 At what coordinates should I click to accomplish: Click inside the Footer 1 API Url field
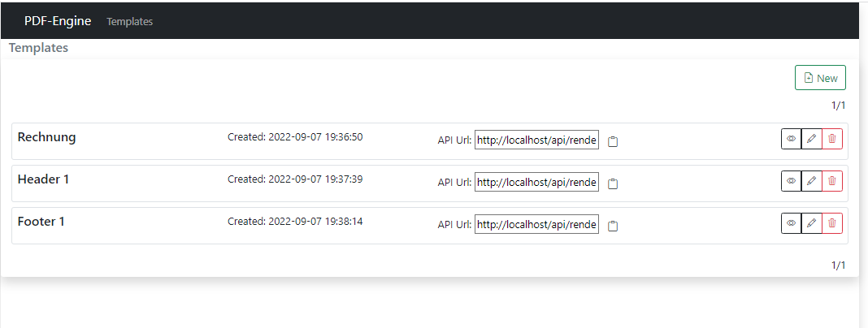536,225
